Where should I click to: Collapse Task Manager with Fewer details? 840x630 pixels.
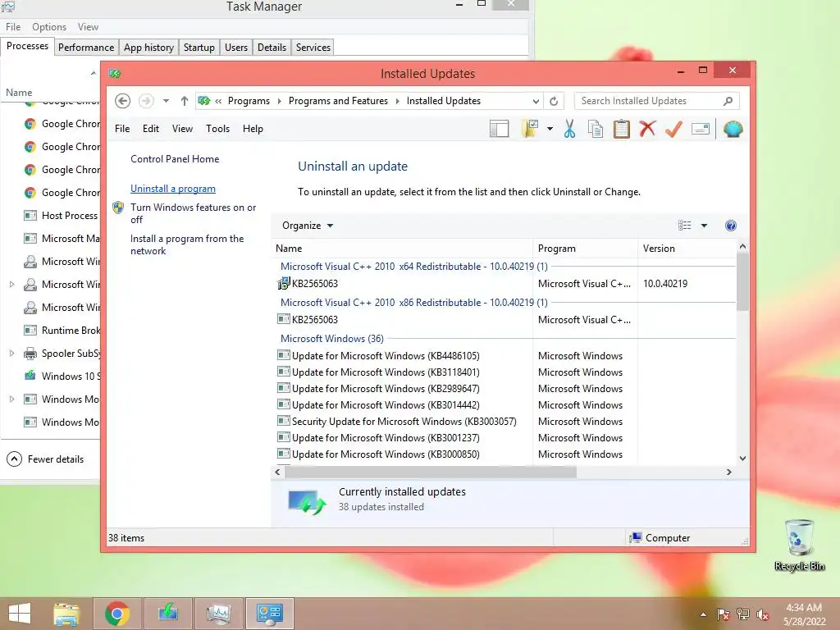[45, 459]
